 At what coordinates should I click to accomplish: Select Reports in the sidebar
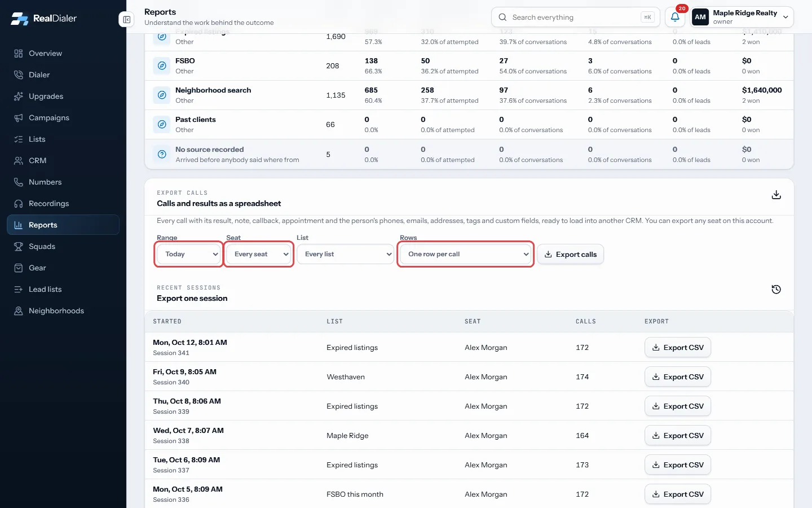click(63, 225)
